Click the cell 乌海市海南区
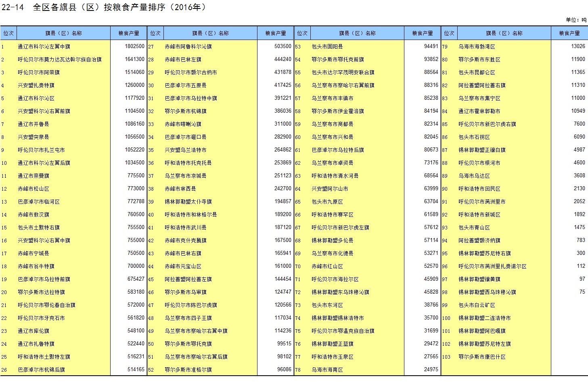 click(327, 370)
